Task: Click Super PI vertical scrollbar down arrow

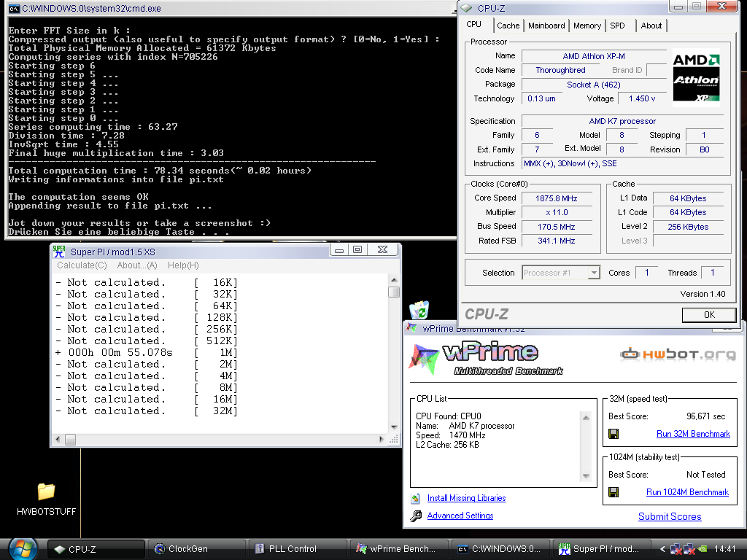Action: [x=394, y=427]
